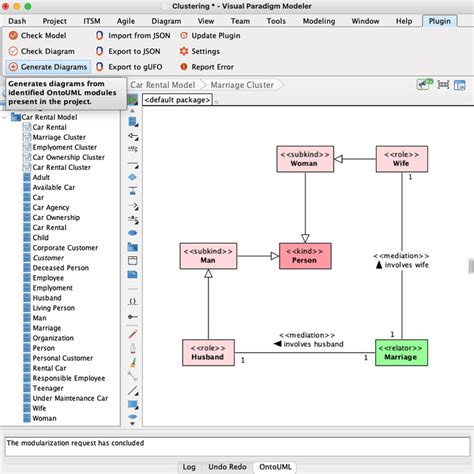Select the green Marriage relator class
This screenshot has height=474, width=474.
pyautogui.click(x=401, y=353)
